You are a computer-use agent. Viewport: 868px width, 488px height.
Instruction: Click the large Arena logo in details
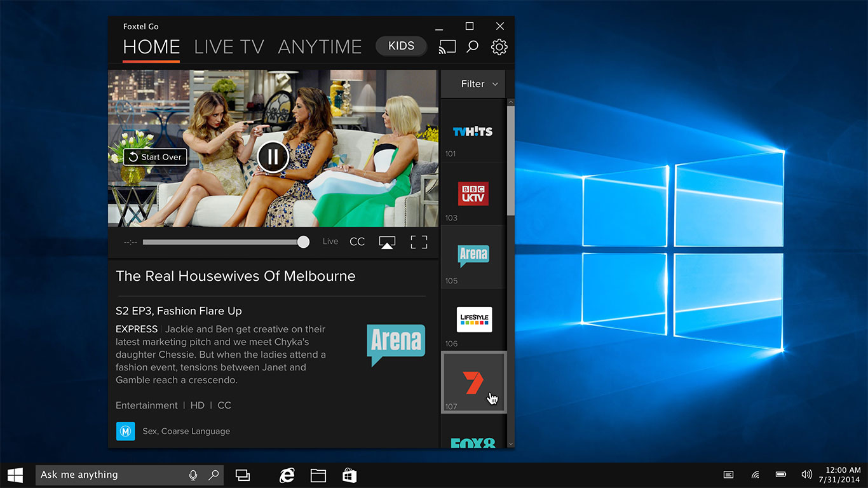[396, 345]
